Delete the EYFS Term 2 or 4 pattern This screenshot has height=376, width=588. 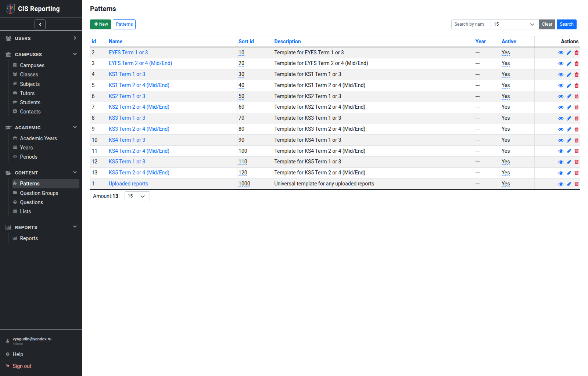coord(577,64)
